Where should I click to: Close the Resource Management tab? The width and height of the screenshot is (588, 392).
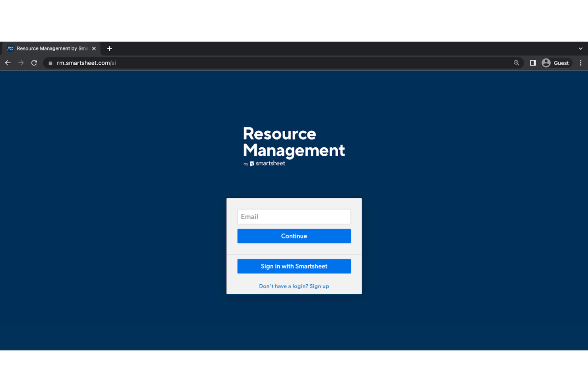coord(94,48)
